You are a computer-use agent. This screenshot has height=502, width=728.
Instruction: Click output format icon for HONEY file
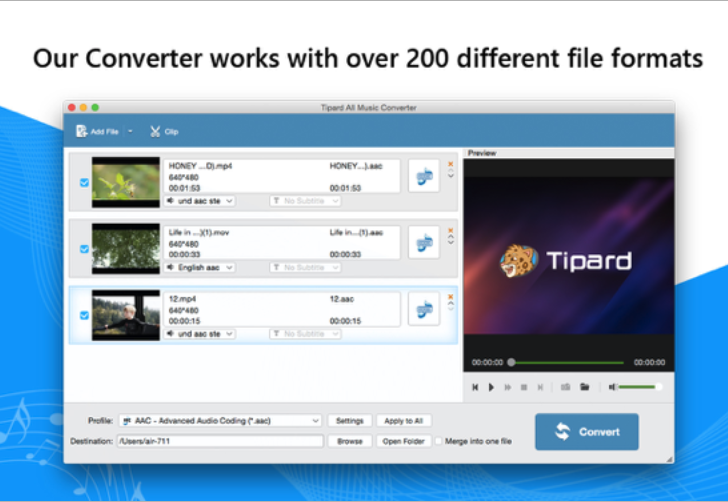tap(424, 176)
